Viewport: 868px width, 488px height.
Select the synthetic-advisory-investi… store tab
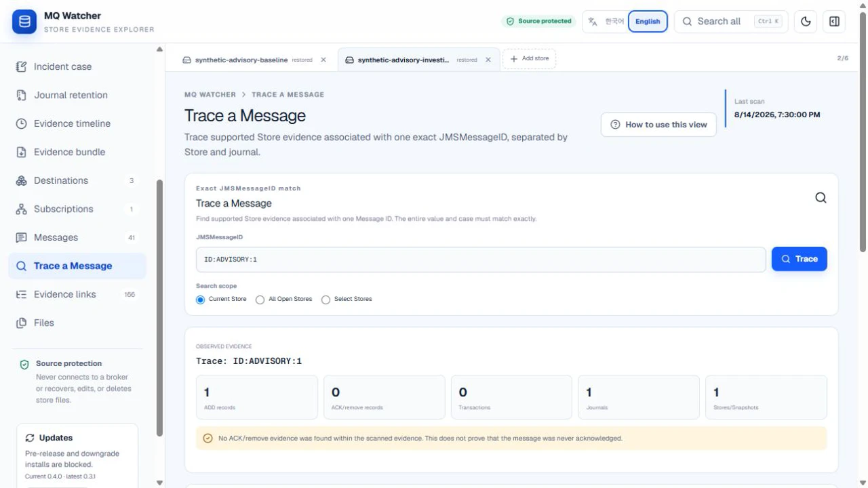403,60
